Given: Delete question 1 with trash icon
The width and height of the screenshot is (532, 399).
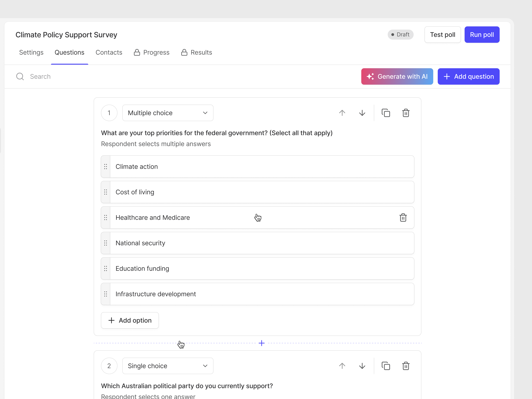Looking at the screenshot, I should [406, 113].
